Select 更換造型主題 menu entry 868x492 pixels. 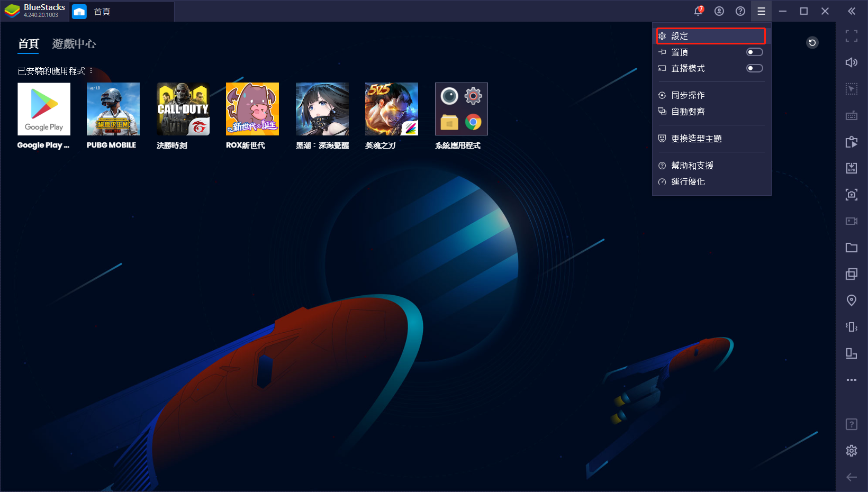click(x=711, y=139)
